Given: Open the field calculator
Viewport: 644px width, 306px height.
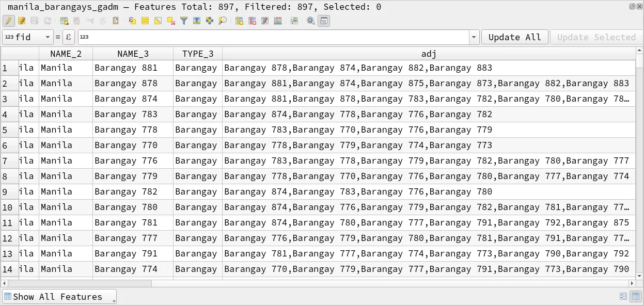Looking at the screenshot, I should click(x=278, y=21).
